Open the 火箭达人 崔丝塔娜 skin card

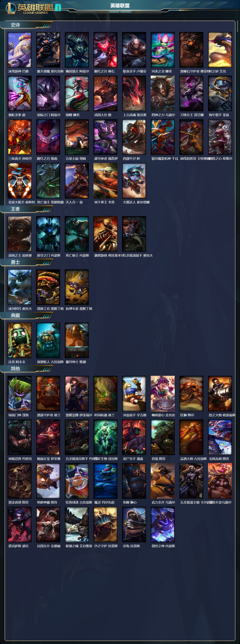[134, 181]
